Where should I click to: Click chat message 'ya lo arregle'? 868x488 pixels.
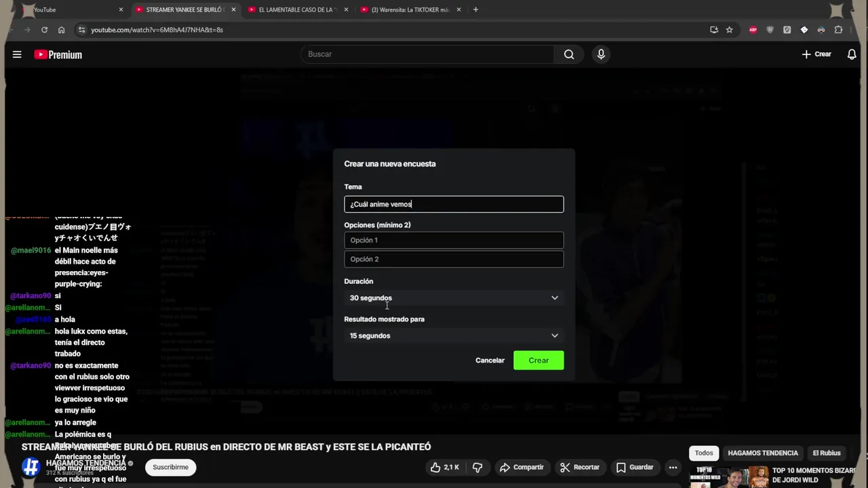pos(75,422)
